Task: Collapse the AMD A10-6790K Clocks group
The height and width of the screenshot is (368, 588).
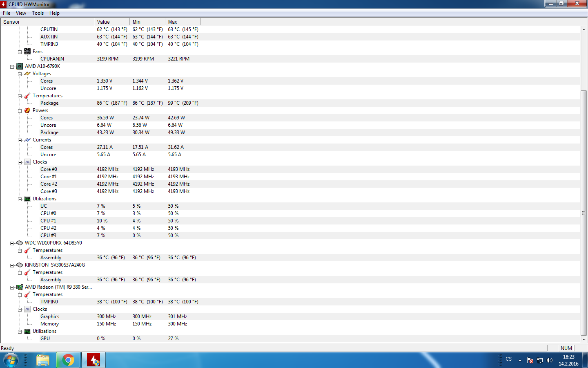Action: (x=20, y=162)
